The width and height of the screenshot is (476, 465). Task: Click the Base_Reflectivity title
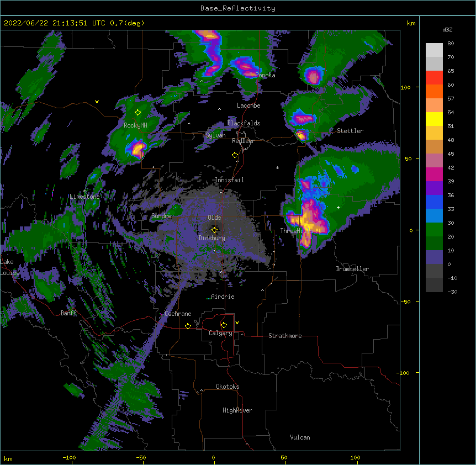[238, 8]
